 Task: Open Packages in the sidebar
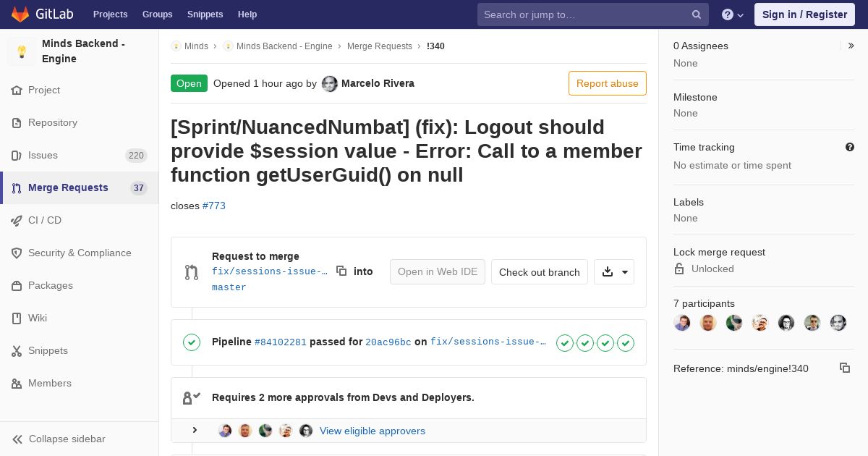(80, 285)
